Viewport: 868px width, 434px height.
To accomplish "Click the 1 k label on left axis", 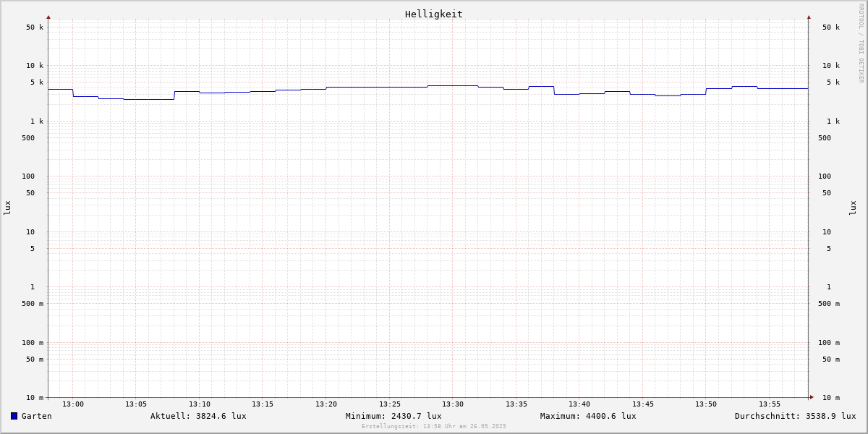I will point(37,122).
